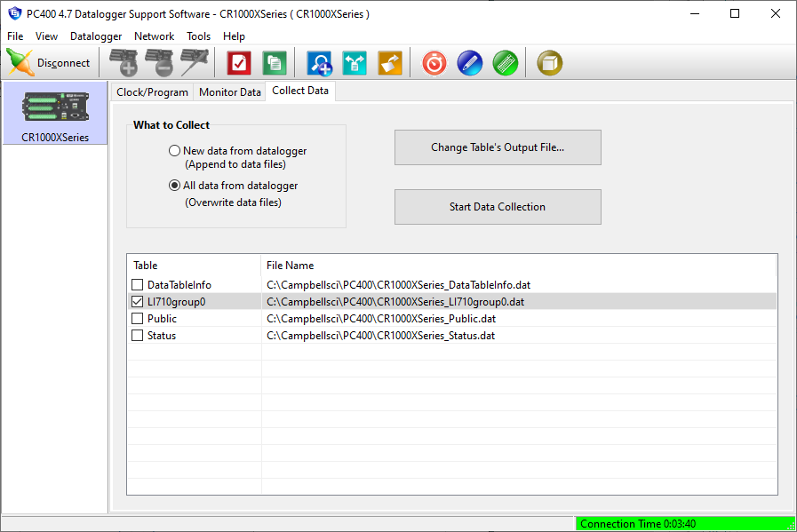
Task: Open the green documents toolbar icon
Action: tap(275, 63)
